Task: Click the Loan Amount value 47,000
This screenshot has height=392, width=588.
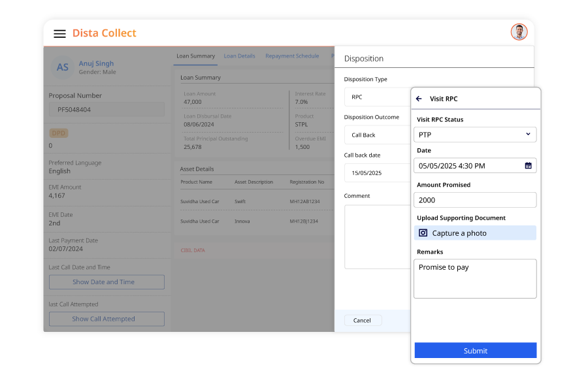Action: point(192,102)
